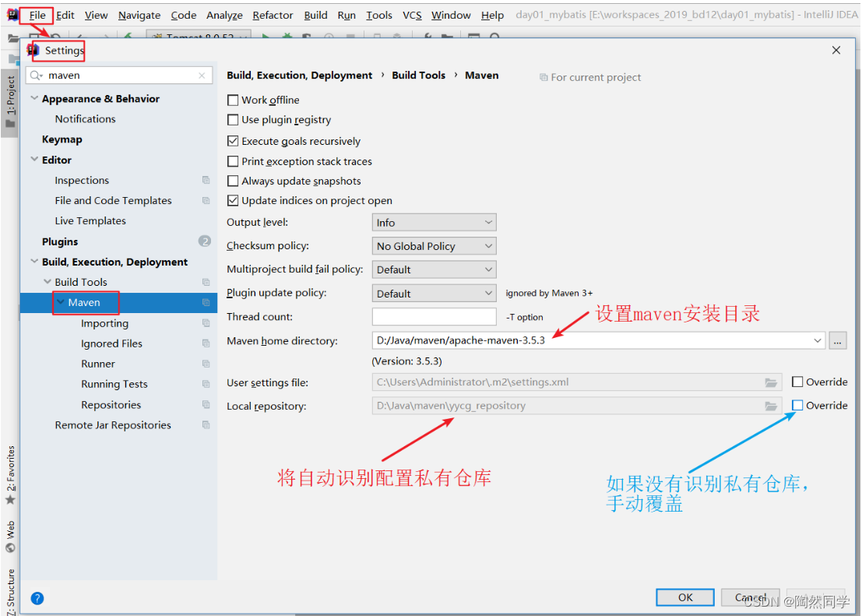
Task: Open the Project tool window tab
Action: (x=10, y=101)
